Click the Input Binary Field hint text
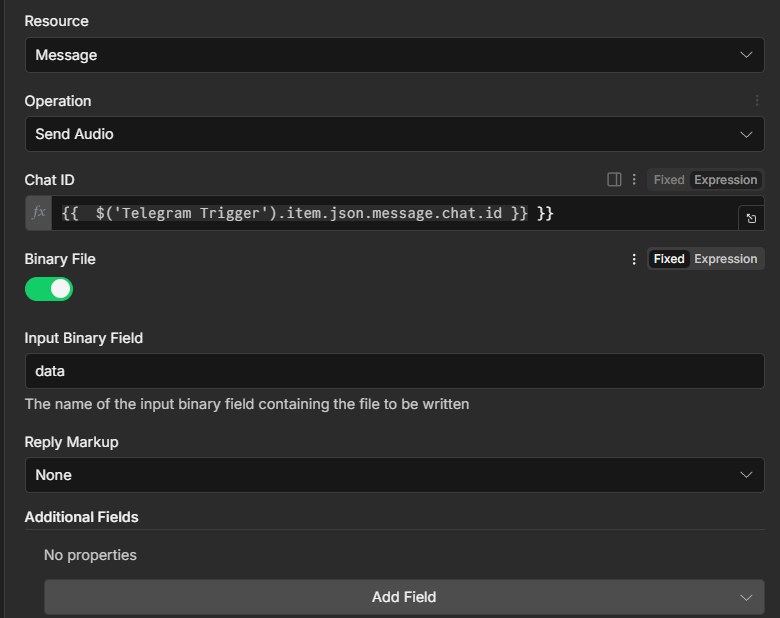The height and width of the screenshot is (618, 780). [246, 404]
